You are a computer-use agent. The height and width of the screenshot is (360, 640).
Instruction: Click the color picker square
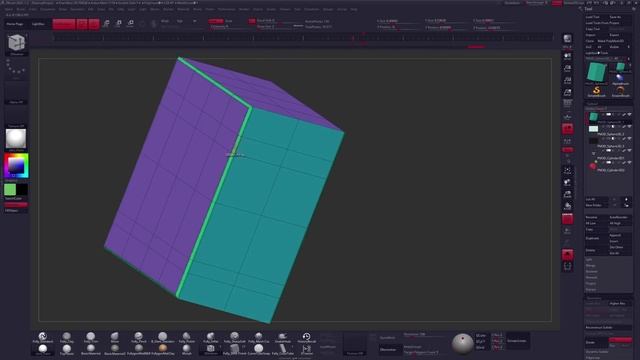(16, 165)
